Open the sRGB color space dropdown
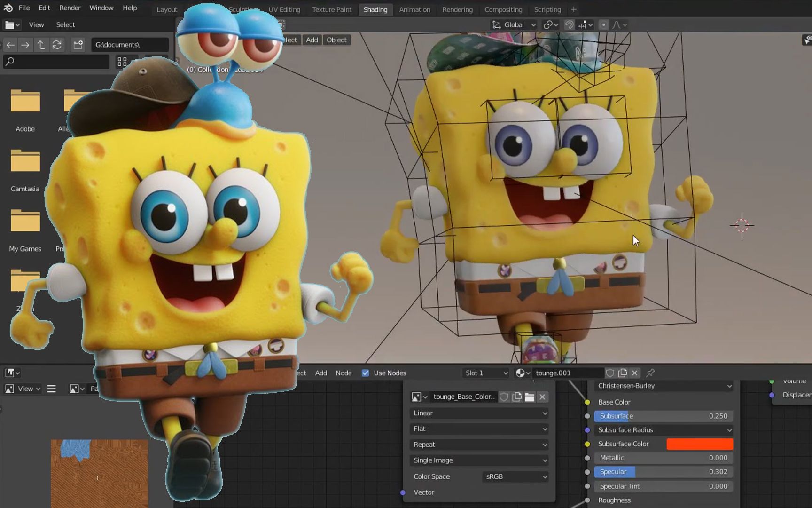Screen dimensions: 812x508 point(515,476)
